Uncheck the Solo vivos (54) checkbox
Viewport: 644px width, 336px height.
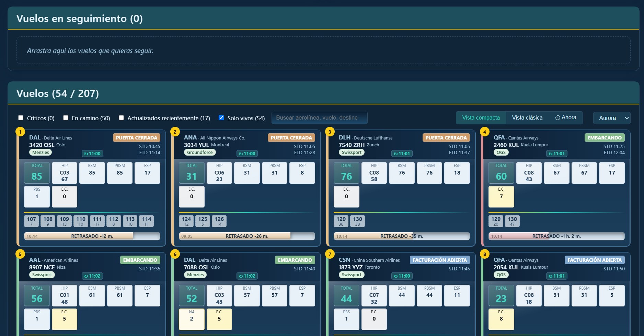tap(221, 118)
